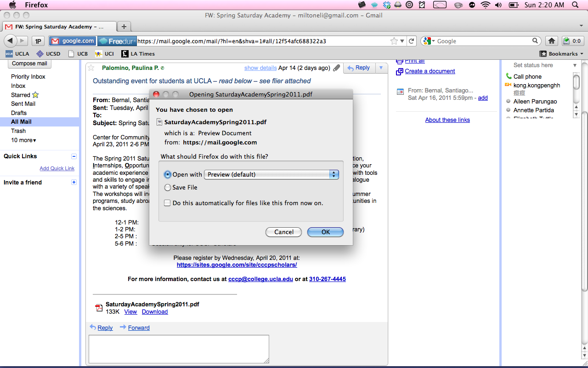Open the UCI bookmark
Image resolution: width=588 pixels, height=368 pixels.
pyautogui.click(x=104, y=54)
